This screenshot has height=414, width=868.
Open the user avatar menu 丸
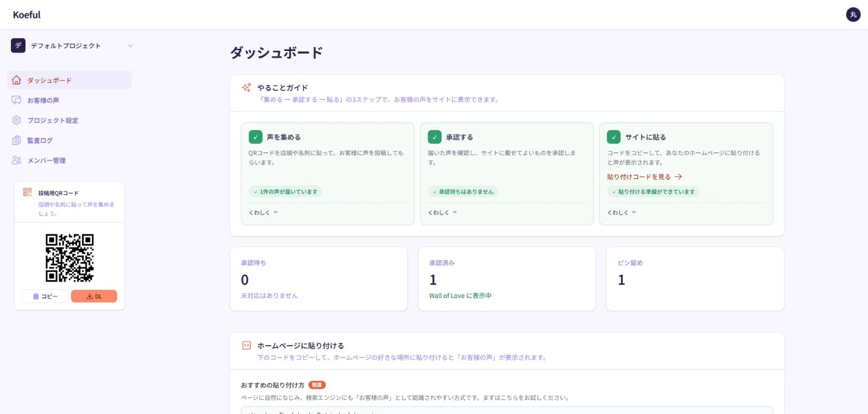pos(853,15)
